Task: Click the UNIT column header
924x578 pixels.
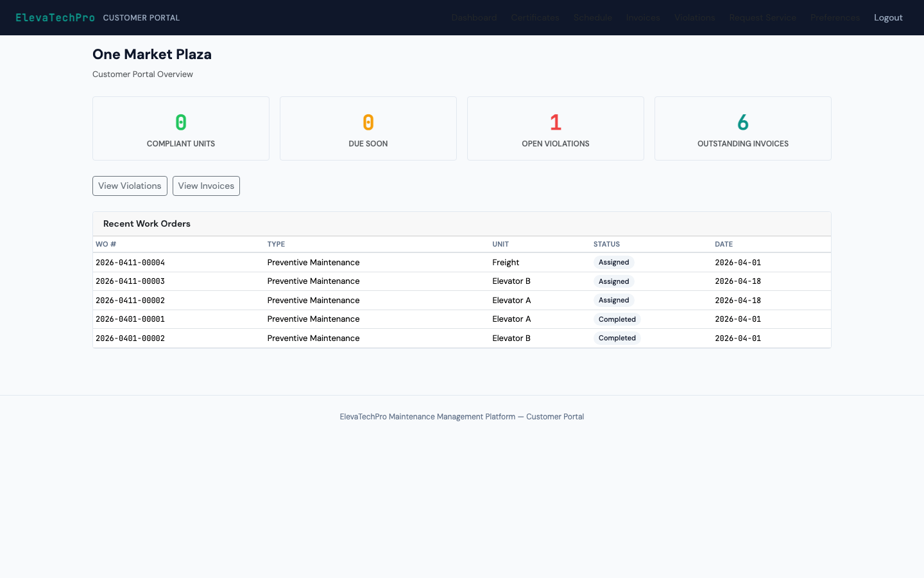Action: point(501,244)
